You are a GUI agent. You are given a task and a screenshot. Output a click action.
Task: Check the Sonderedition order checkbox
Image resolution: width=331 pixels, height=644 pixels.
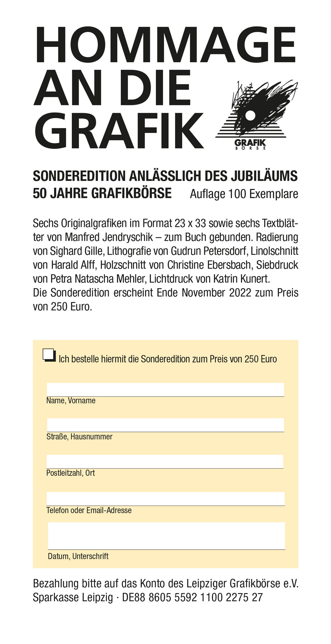(49, 355)
